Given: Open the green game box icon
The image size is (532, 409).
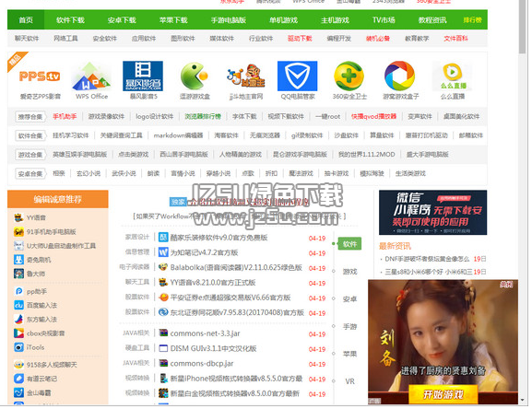Looking at the screenshot, I should (x=194, y=76).
